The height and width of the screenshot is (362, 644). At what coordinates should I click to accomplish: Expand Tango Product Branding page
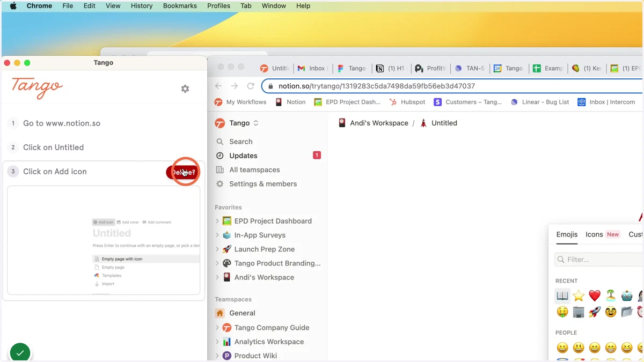[217, 263]
